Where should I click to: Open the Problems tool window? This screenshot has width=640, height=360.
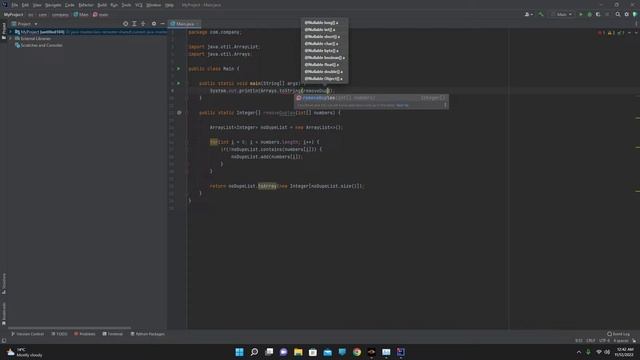tap(84, 334)
